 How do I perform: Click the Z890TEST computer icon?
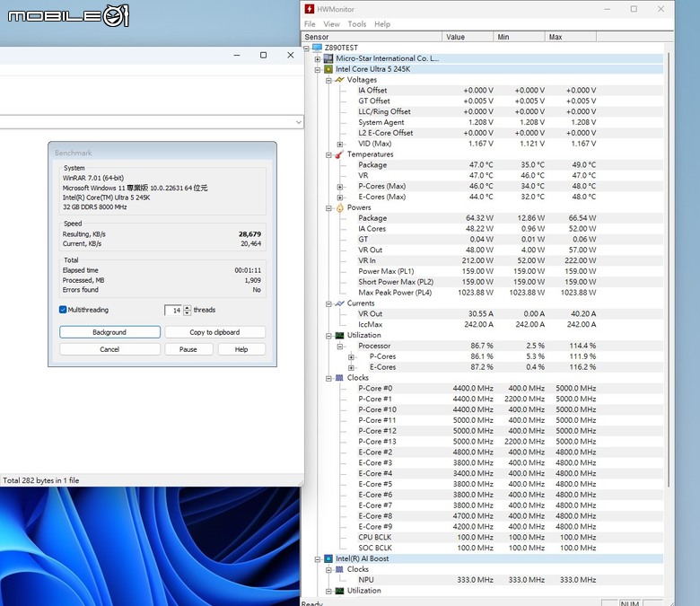click(317, 48)
